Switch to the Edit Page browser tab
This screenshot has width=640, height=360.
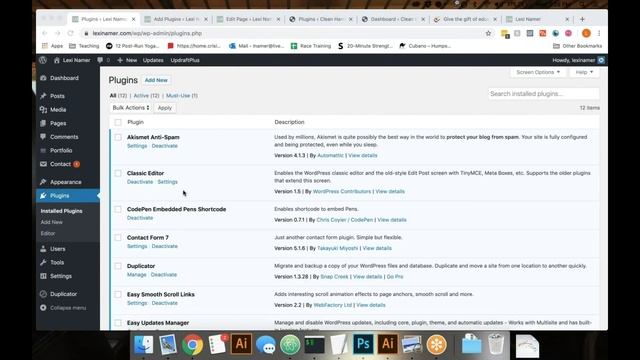249,19
